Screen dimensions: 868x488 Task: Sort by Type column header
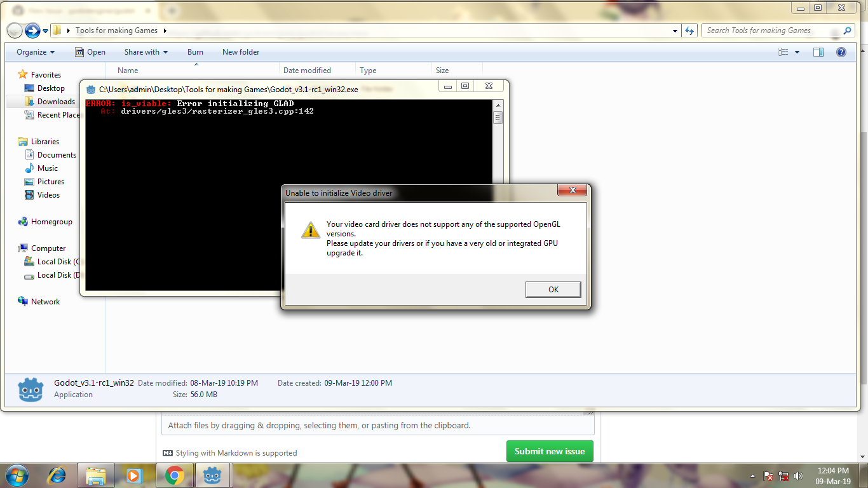(368, 71)
